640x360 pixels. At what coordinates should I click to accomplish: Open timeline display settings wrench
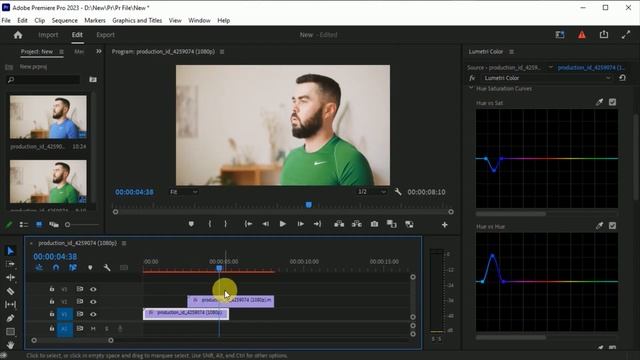tap(107, 268)
